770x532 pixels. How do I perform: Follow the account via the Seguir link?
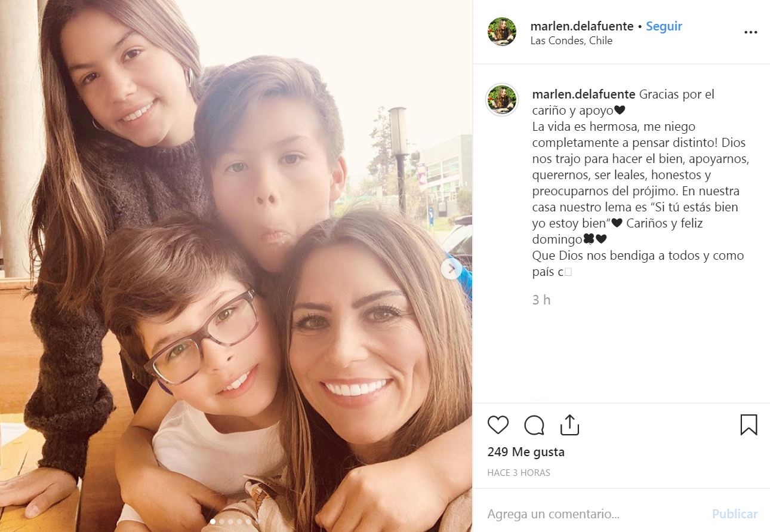[x=664, y=26]
